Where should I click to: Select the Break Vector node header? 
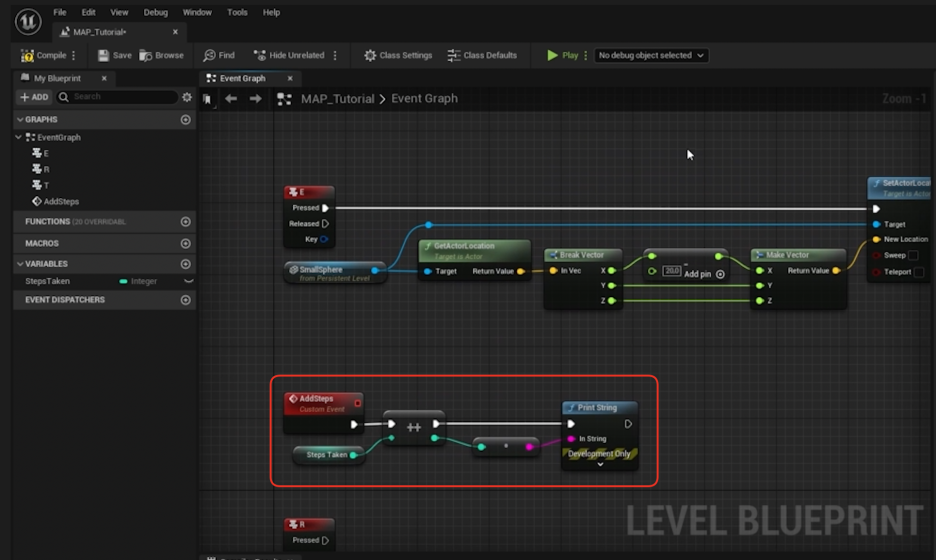(x=583, y=255)
